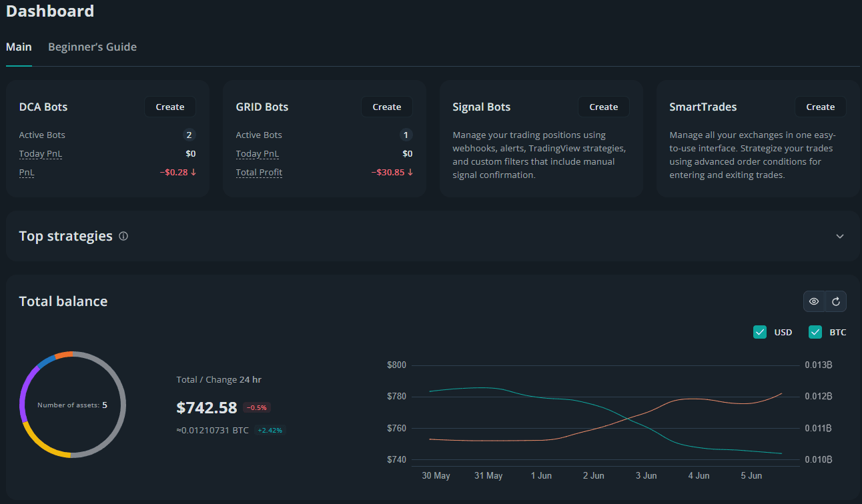
Task: Click the $742.58 total balance value
Action: [x=207, y=407]
